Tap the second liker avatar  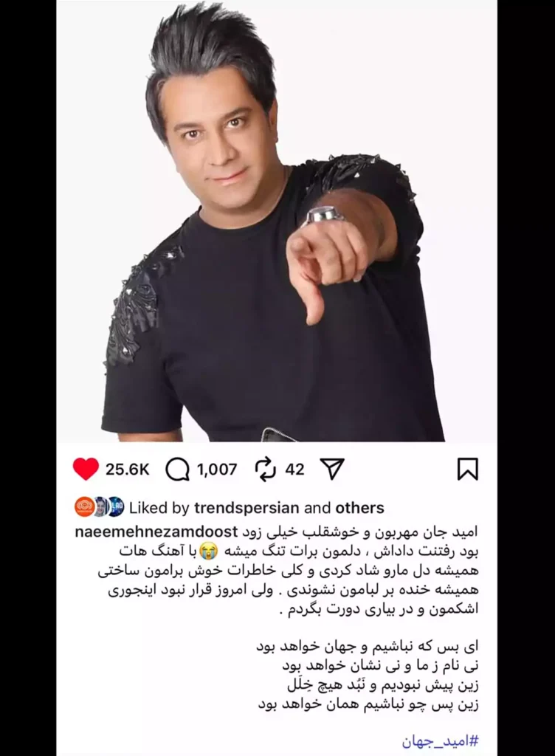pyautogui.click(x=100, y=507)
